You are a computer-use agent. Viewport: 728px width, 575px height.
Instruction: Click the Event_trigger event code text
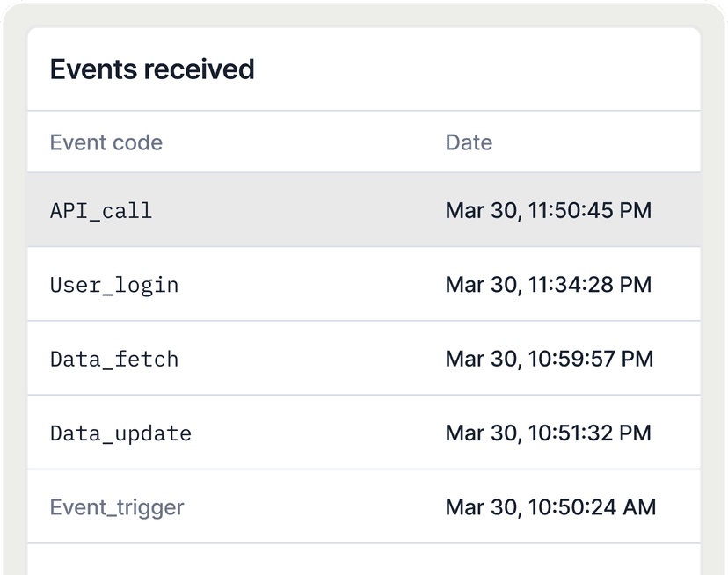pos(116,507)
